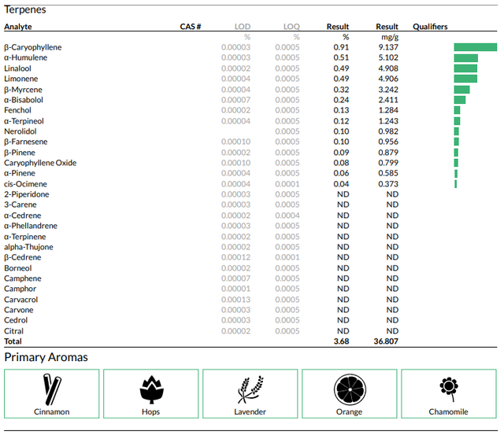
Task: Click the Qualifiers column header
Action: click(430, 27)
